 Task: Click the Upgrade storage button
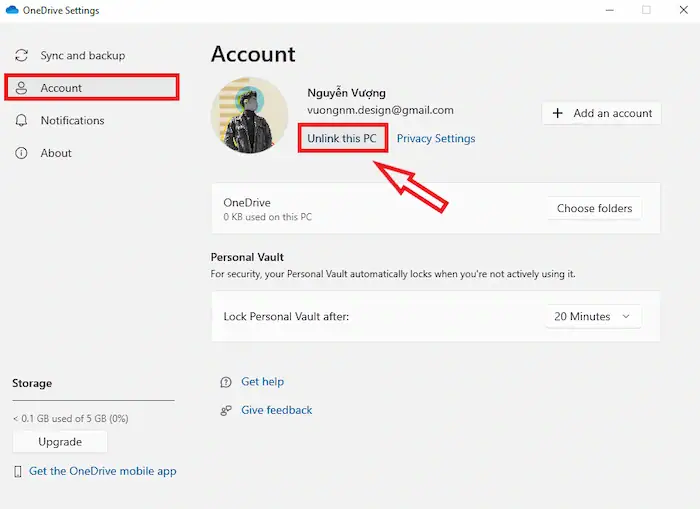point(59,442)
